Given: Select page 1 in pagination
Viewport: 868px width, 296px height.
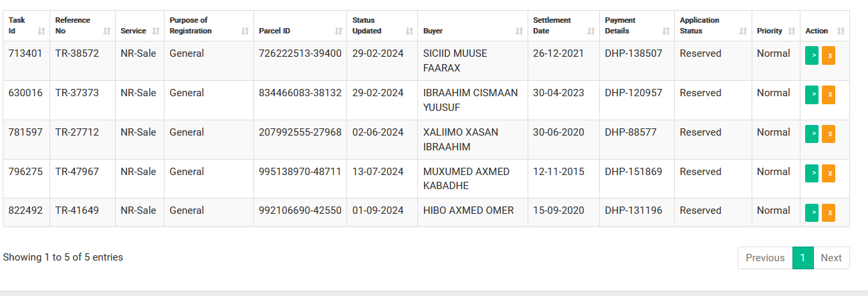Looking at the screenshot, I should (x=803, y=258).
